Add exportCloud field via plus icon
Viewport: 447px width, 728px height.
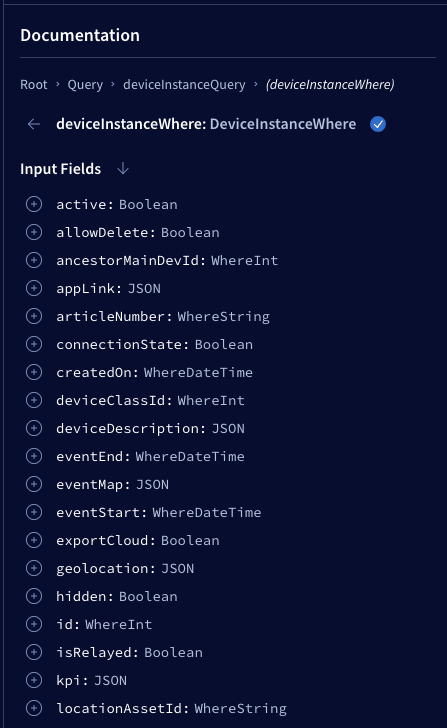34,540
